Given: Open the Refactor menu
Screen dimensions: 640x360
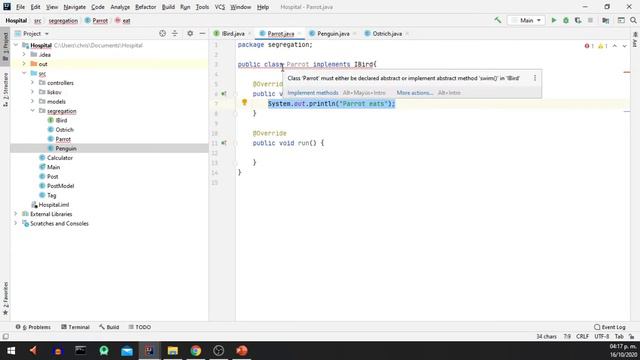Looking at the screenshot, I should click(145, 7).
